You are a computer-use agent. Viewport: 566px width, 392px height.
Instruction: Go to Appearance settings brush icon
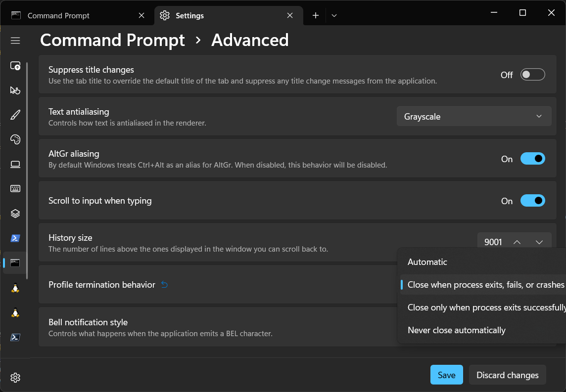pyautogui.click(x=15, y=115)
